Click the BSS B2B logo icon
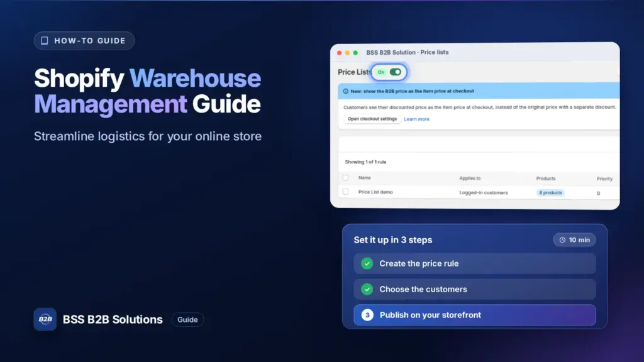Screen dimensions: 644x362 [45, 319]
